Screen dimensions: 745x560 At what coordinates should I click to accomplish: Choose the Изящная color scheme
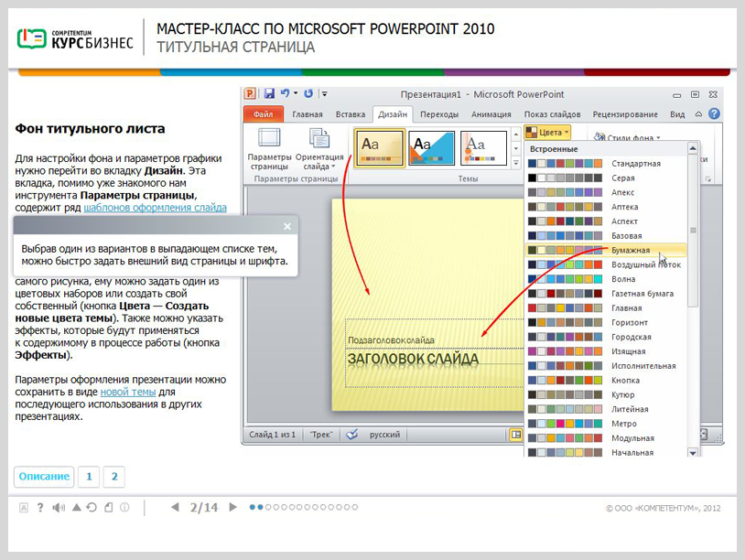click(606, 351)
